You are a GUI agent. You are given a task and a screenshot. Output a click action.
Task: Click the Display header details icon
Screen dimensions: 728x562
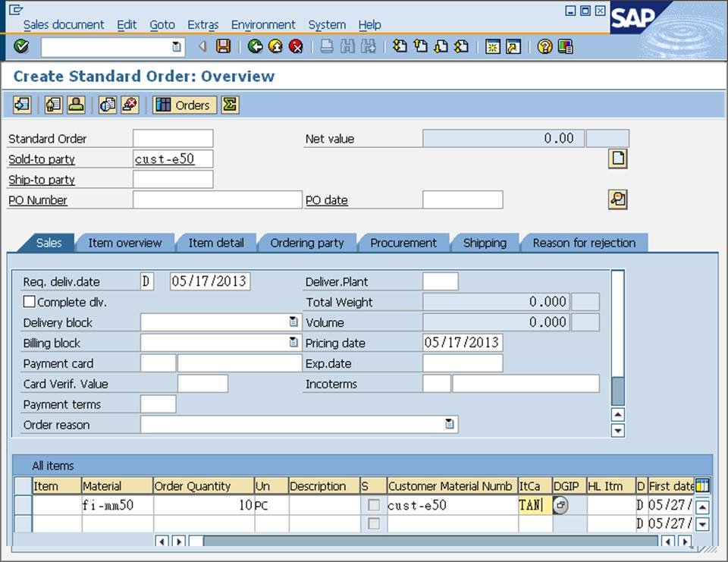pos(53,105)
